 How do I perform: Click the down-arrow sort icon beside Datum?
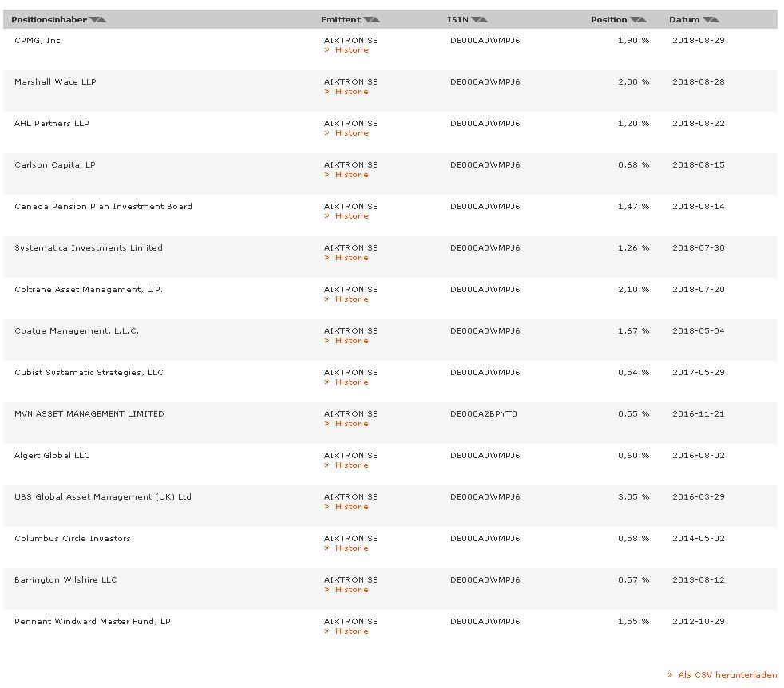point(707,20)
